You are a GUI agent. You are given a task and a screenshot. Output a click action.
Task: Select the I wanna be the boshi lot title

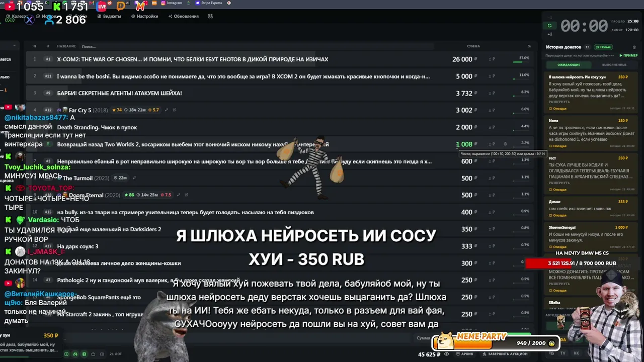[244, 76]
